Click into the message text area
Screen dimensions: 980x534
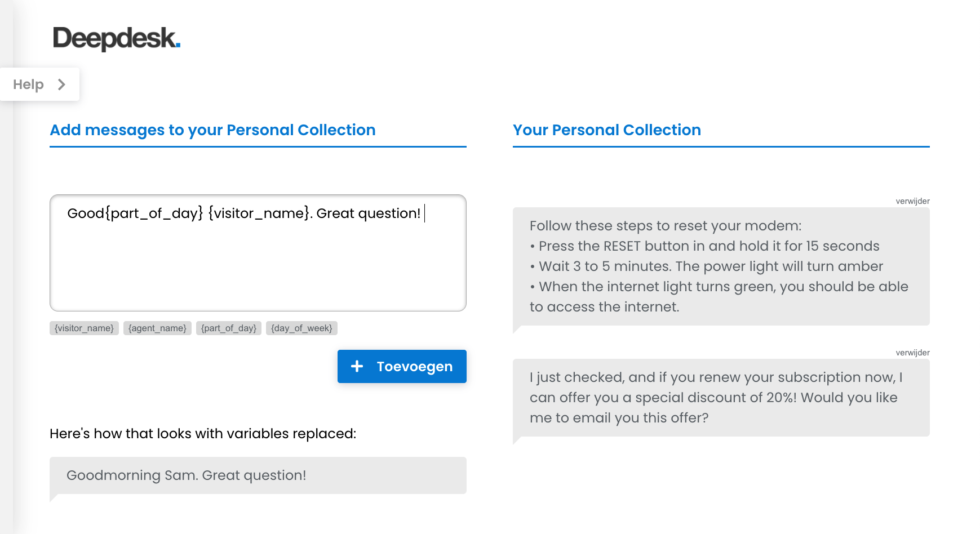click(x=258, y=253)
